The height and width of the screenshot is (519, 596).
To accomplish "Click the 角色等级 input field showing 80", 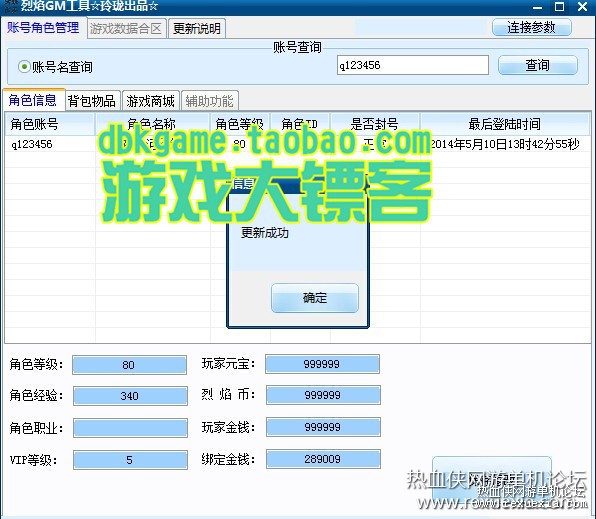I will 129,365.
